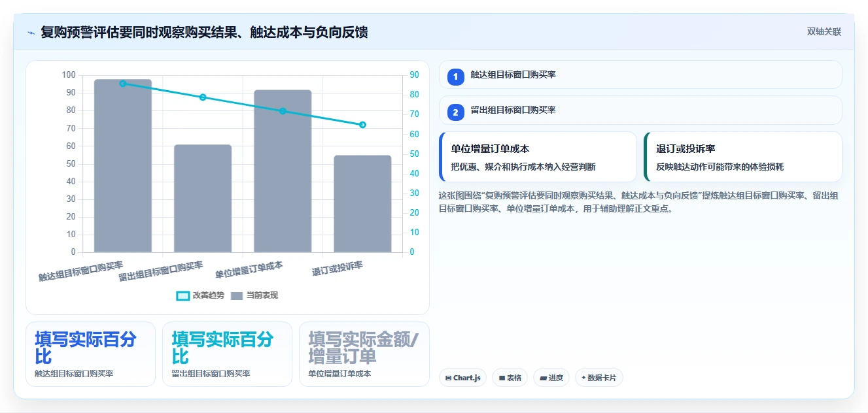
Task: Click the 数据卡片 tag
Action: click(x=599, y=378)
